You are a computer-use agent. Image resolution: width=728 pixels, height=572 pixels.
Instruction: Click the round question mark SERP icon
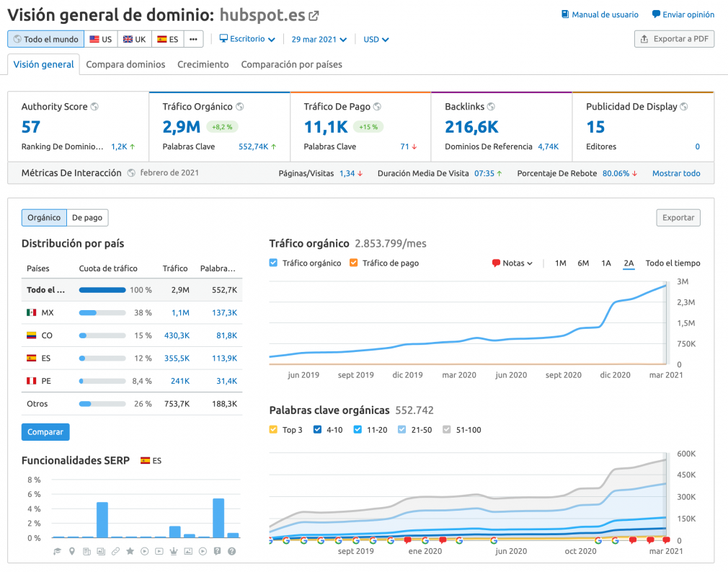[231, 551]
